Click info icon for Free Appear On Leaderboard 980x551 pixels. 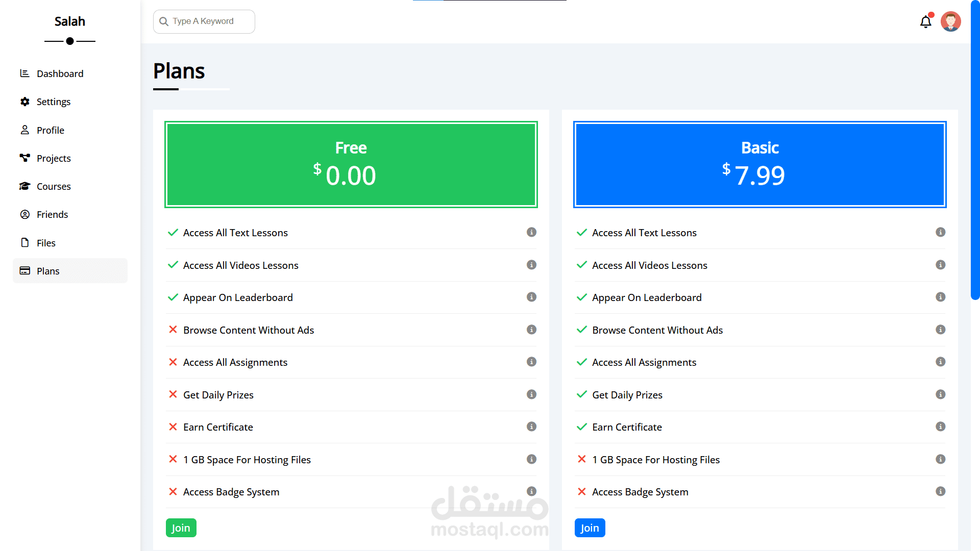click(x=531, y=297)
